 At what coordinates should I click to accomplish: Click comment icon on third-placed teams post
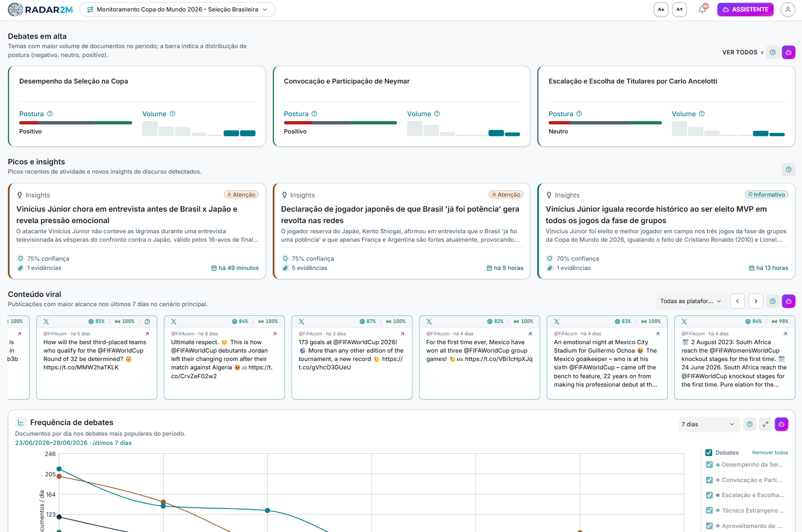click(148, 322)
